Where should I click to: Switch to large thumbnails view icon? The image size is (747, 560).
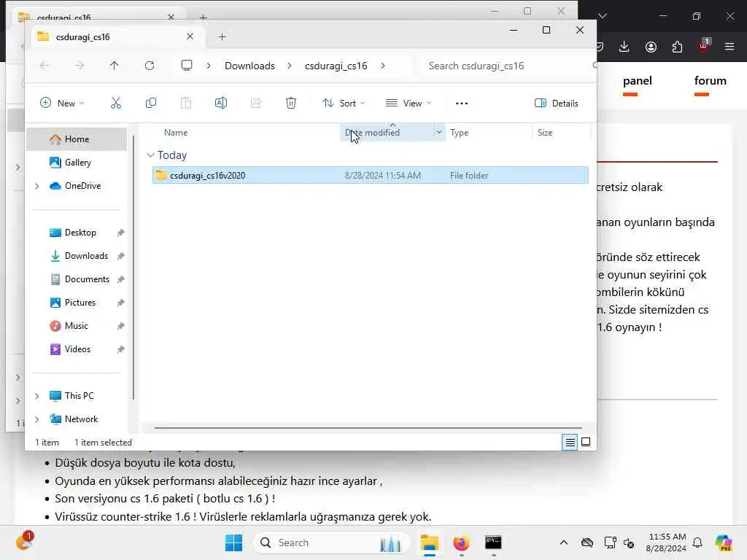(586, 443)
